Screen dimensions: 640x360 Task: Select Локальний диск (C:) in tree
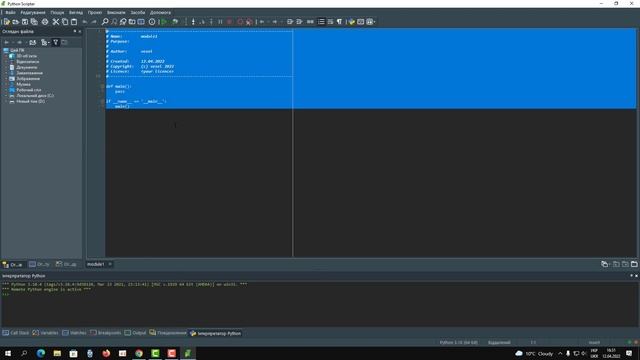35,96
